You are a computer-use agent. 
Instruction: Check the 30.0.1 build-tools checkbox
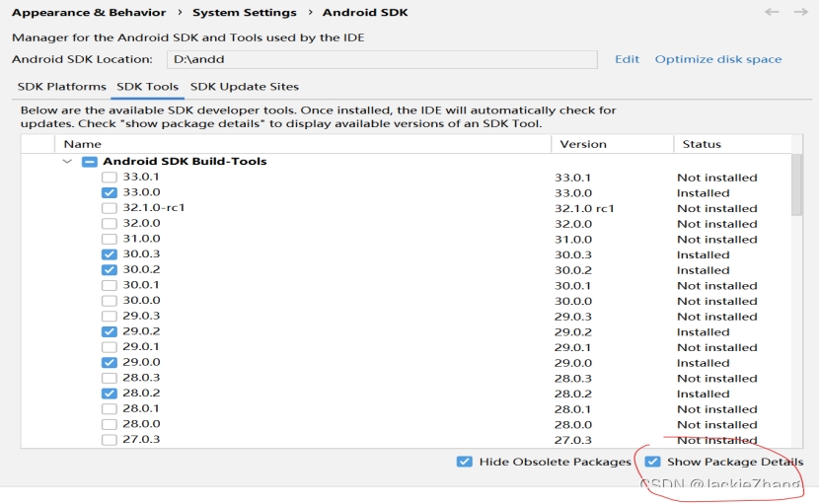[x=110, y=286]
